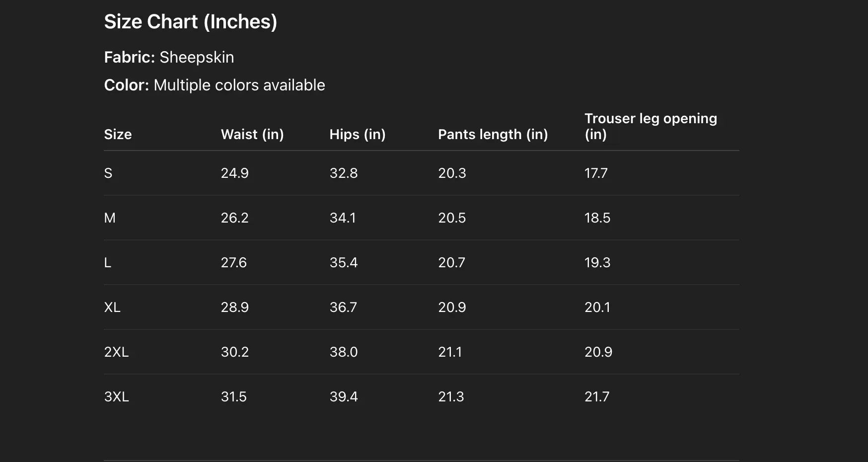Select the M size row label
Screen dimensions: 868x462
[x=110, y=218]
